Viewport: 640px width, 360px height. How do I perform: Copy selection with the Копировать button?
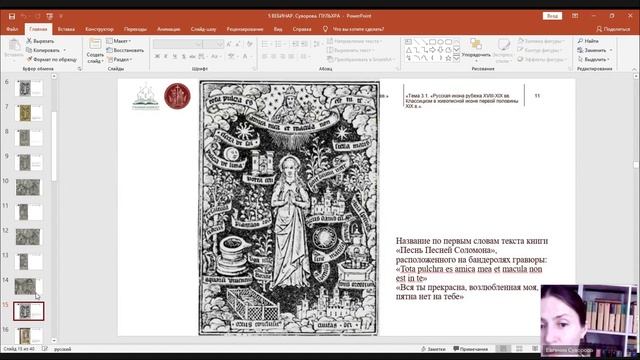[x=43, y=50]
